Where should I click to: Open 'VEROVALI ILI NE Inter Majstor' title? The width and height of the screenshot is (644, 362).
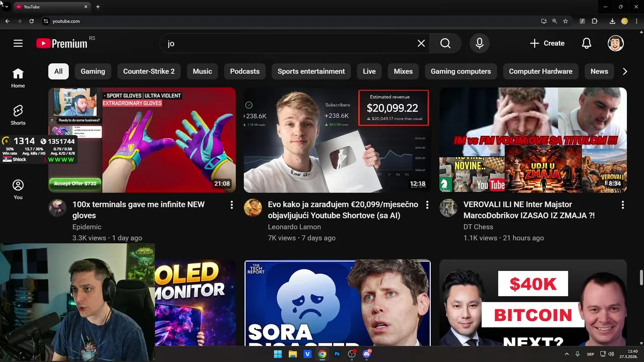(529, 210)
